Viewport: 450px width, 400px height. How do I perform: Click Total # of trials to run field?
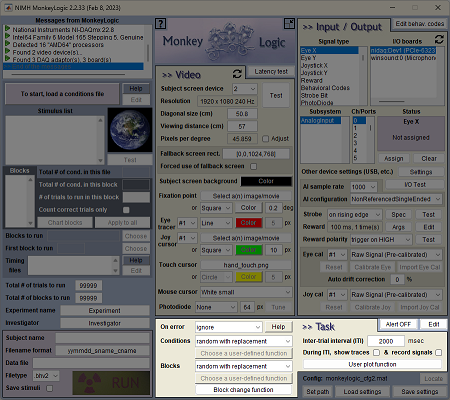tap(89, 286)
